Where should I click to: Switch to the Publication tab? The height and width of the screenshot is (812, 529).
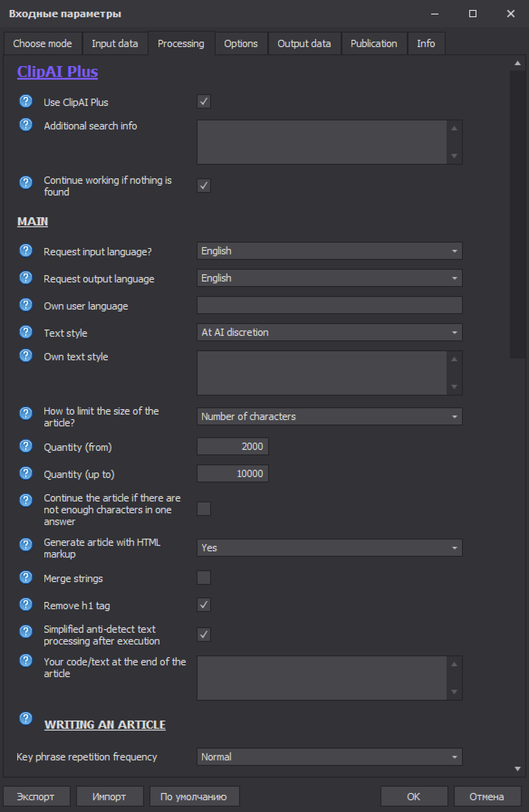[x=374, y=43]
